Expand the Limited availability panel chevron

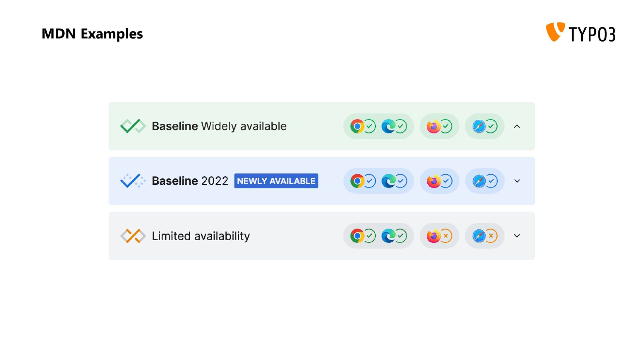(x=517, y=236)
